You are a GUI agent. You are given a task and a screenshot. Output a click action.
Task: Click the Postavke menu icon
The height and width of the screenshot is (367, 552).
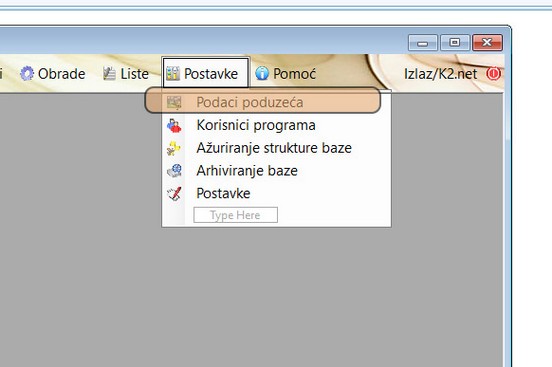pos(173,74)
